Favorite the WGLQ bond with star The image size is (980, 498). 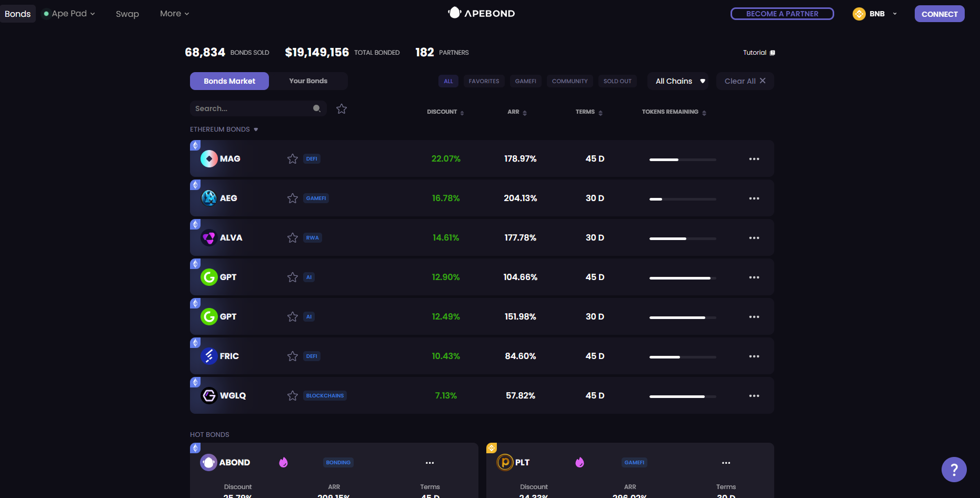click(293, 395)
